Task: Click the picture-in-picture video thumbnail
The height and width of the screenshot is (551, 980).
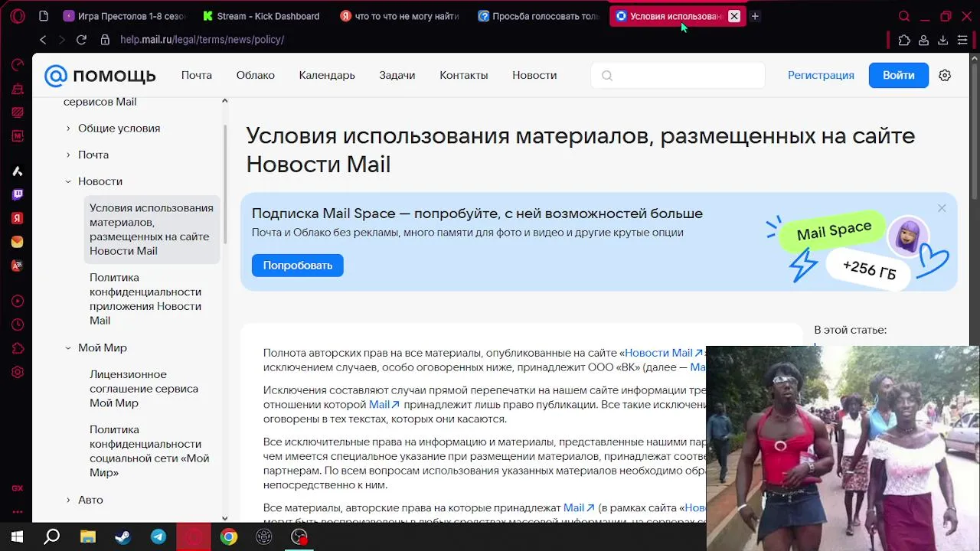Action: coord(843,448)
